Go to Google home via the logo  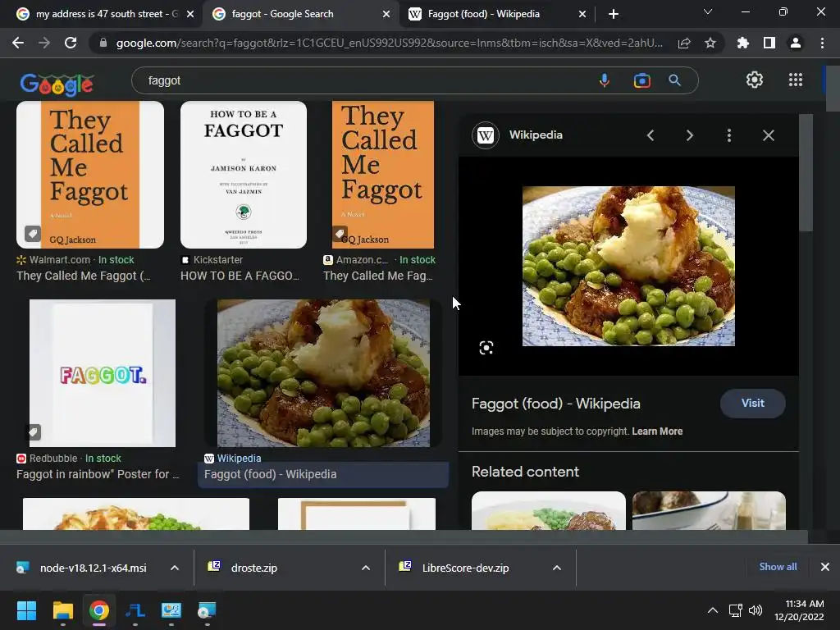(57, 84)
